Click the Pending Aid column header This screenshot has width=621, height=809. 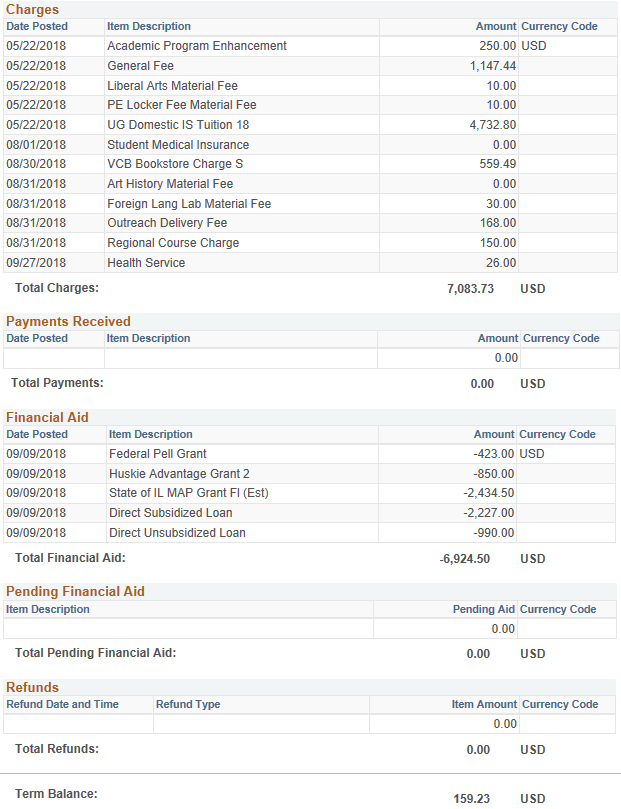click(483, 609)
